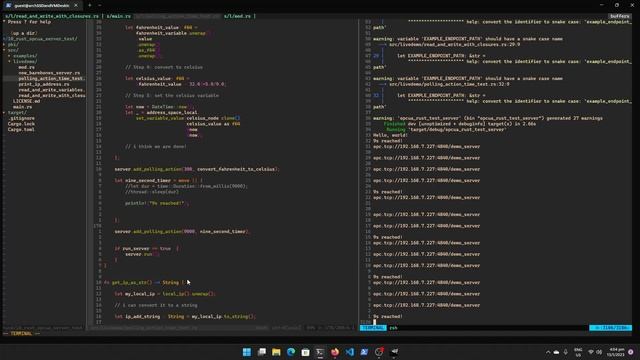
Task: Switch to s/l/mod.rs buffer tab
Action: (237, 16)
